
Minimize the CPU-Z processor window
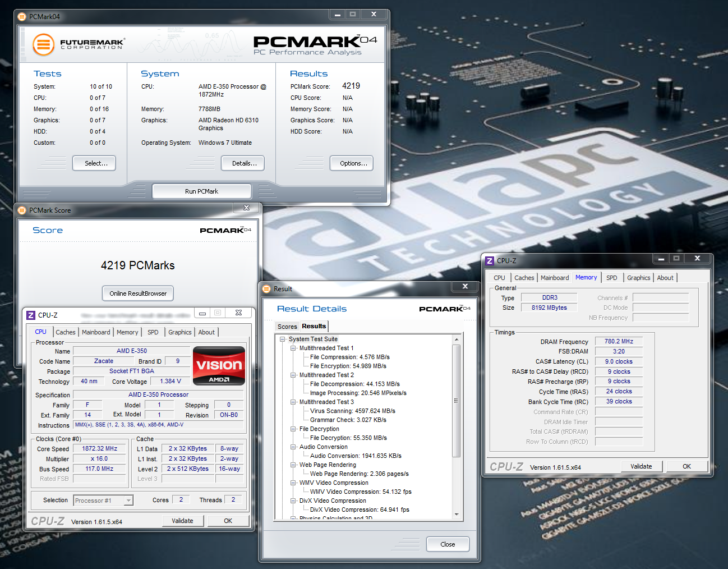202,313
